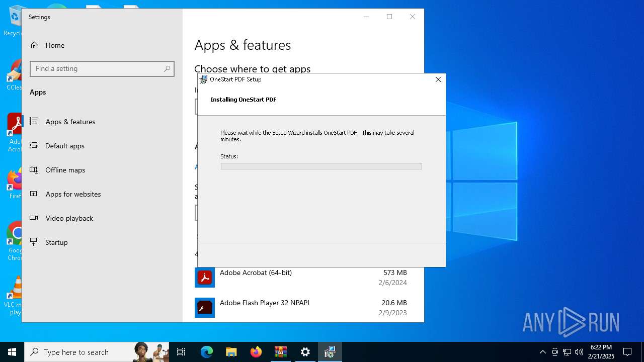644x362 pixels.
Task: Close the OneStart PDF Setup dialog
Action: pyautogui.click(x=438, y=79)
